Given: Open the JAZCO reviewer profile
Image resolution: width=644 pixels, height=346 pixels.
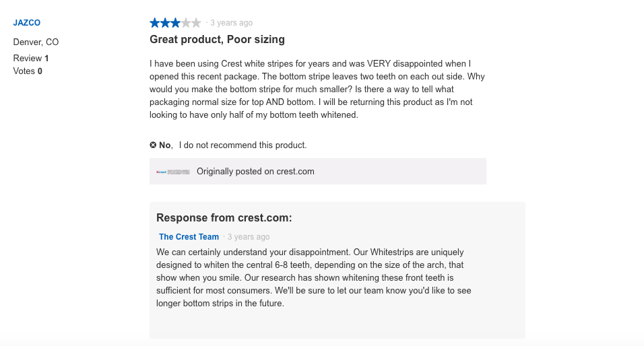Looking at the screenshot, I should [27, 23].
